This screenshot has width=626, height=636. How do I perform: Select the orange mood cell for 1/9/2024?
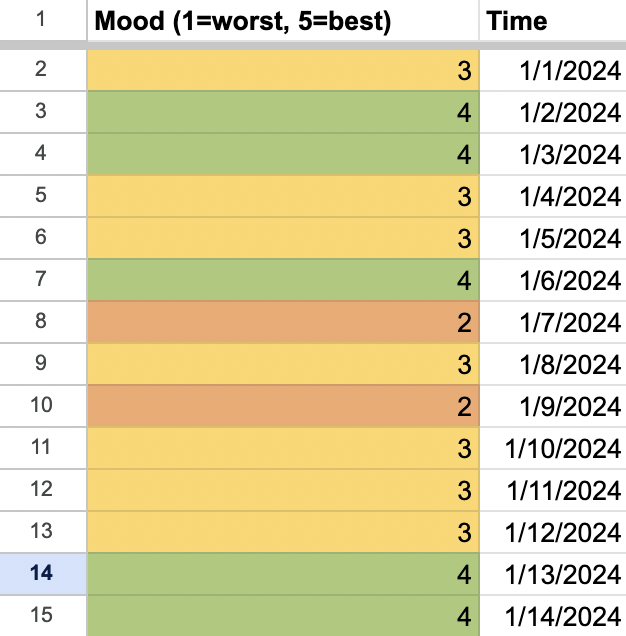(282, 406)
